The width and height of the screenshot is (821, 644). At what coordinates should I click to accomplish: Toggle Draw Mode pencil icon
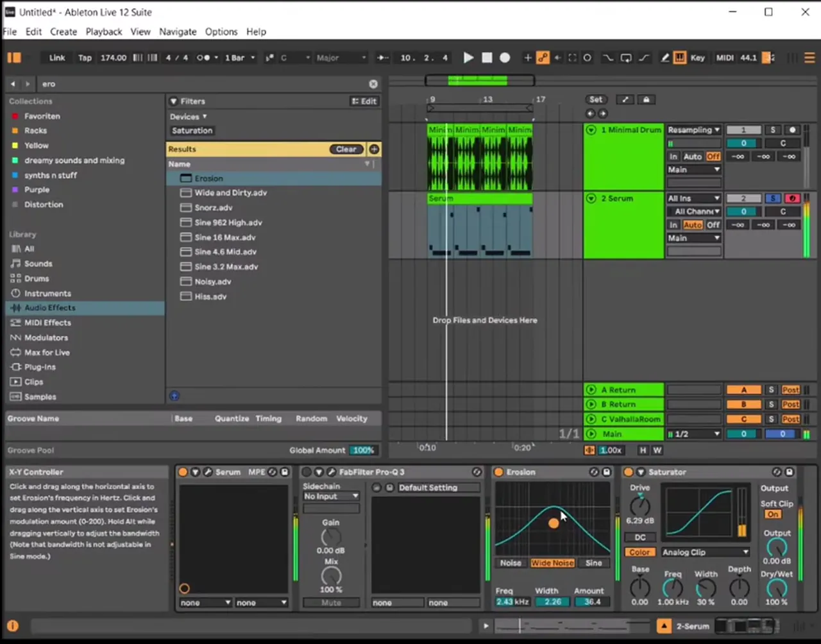click(x=665, y=58)
